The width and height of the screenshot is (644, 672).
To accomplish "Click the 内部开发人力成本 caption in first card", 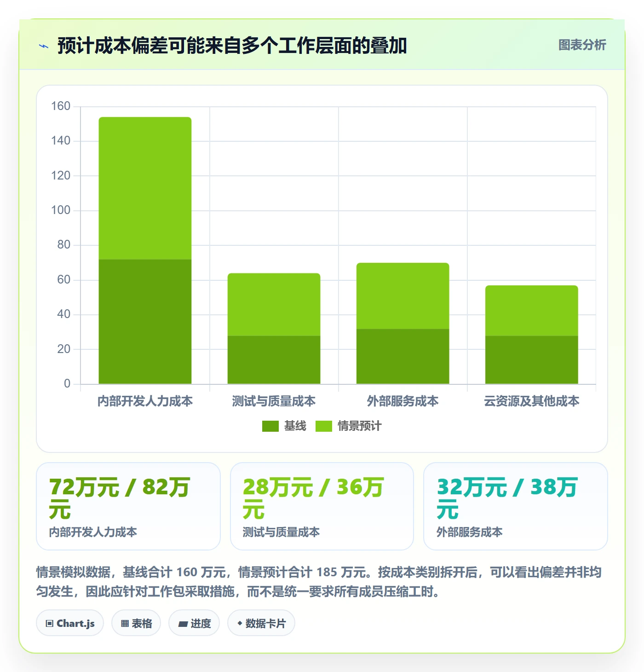I will tap(93, 532).
